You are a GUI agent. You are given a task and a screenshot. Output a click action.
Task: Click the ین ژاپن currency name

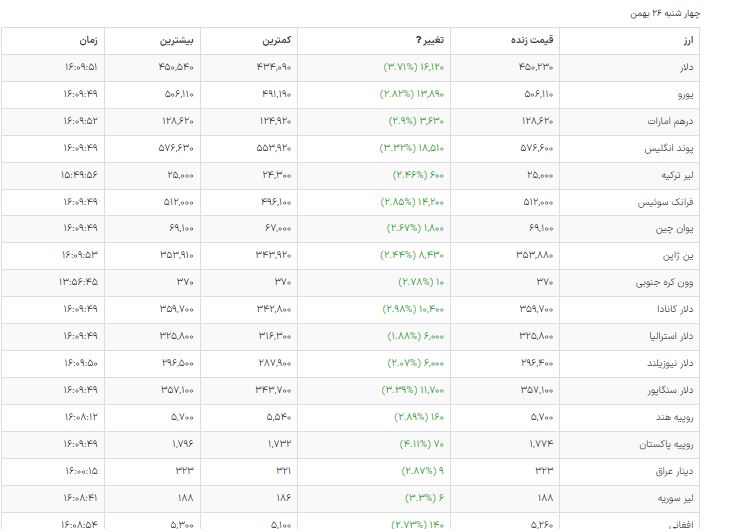click(681, 256)
